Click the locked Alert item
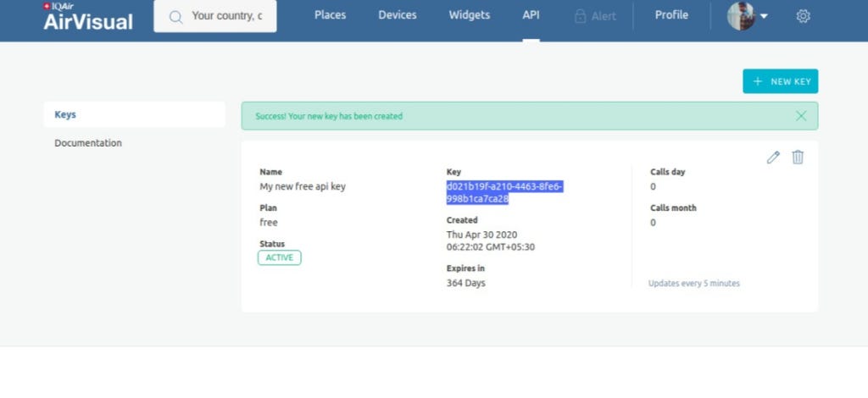868x398 pixels. pos(595,16)
